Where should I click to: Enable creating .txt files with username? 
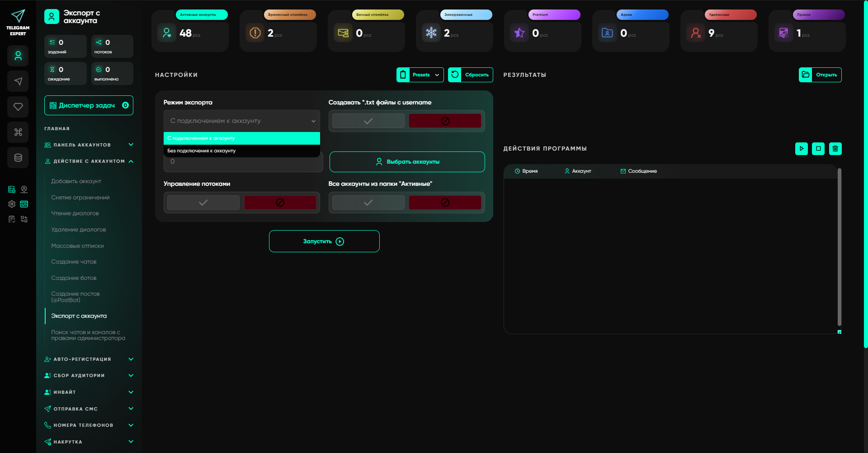coord(368,121)
